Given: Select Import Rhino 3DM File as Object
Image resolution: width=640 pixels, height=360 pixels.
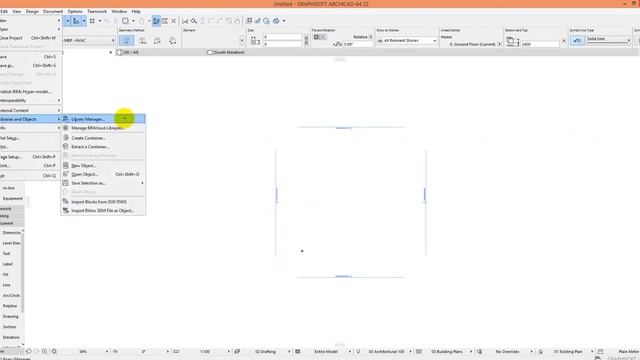Looking at the screenshot, I should pyautogui.click(x=103, y=211).
